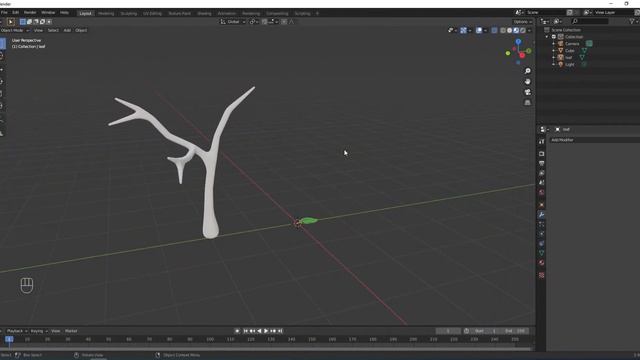Open Object properties tab icon
The width and height of the screenshot is (640, 360).
pyautogui.click(x=542, y=205)
